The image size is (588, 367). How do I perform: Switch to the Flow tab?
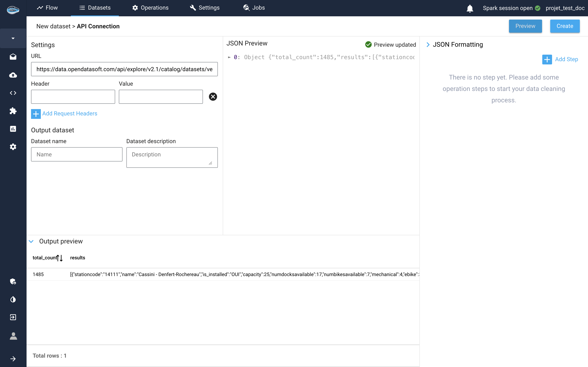tap(47, 8)
